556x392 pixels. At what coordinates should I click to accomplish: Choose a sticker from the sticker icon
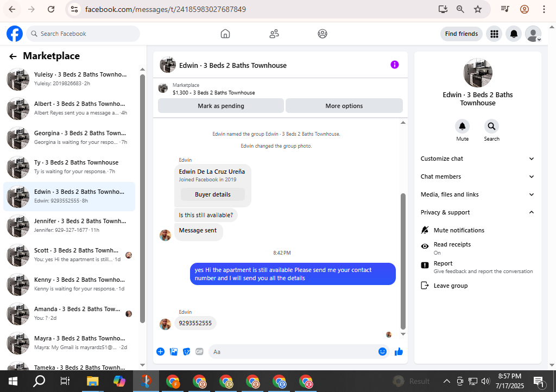click(x=187, y=352)
